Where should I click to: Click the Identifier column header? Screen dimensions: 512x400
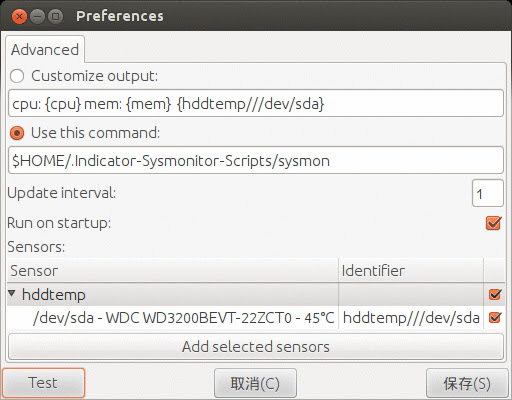point(411,270)
